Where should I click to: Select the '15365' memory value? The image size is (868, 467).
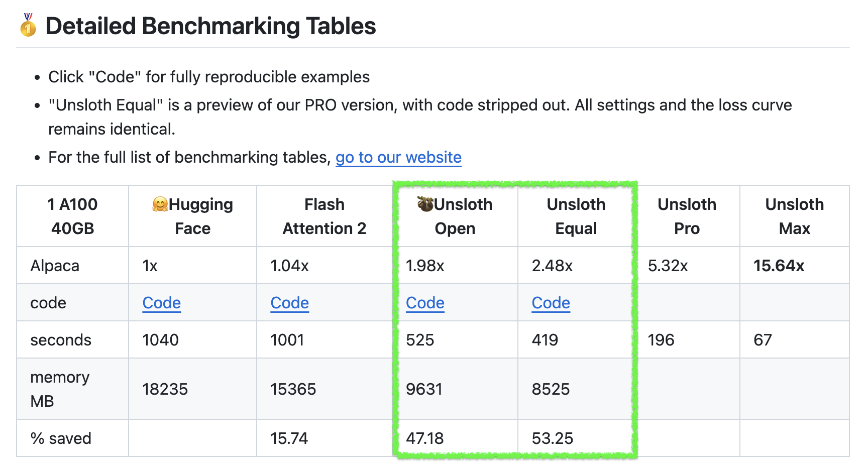click(293, 389)
